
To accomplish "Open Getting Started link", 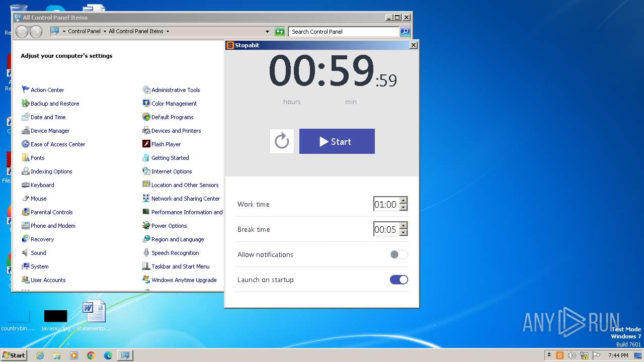I will 170,158.
